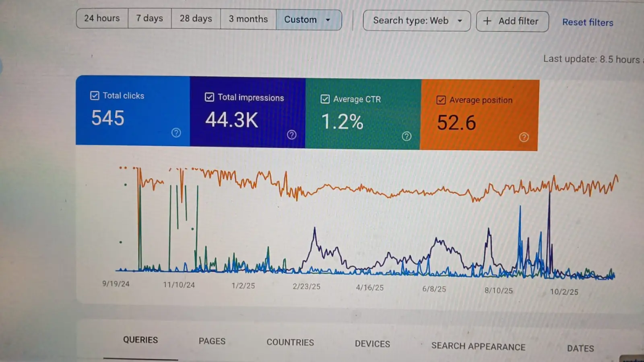Select the 24 hours date range

[102, 19]
